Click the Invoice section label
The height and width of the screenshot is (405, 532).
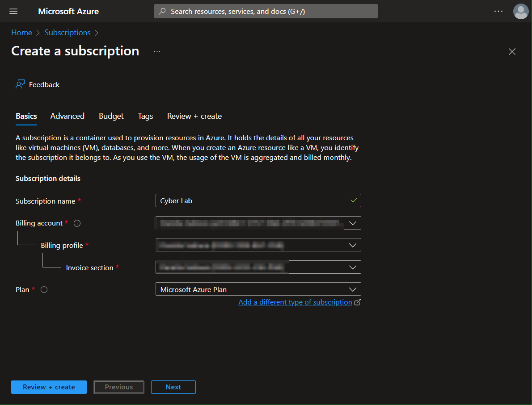click(89, 268)
